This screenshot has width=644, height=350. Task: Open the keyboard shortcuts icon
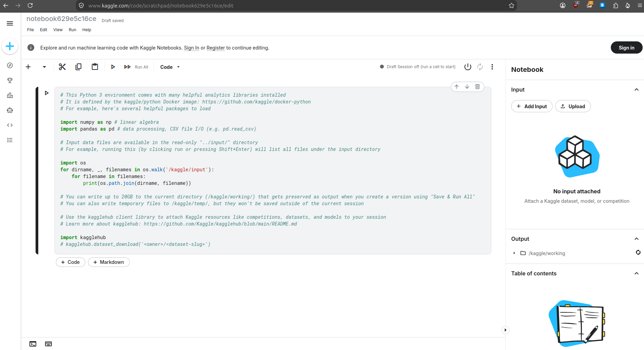(48, 344)
